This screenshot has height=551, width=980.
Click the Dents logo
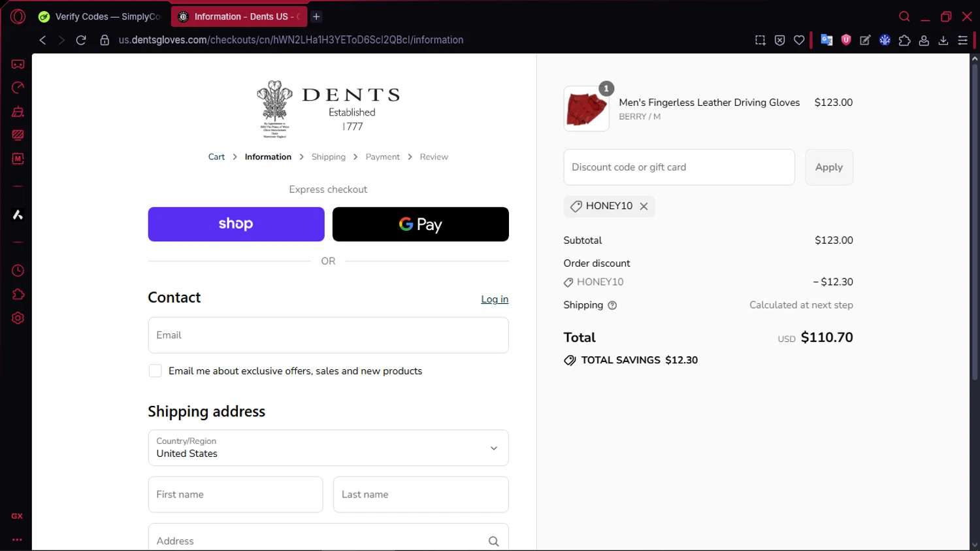[x=328, y=109]
